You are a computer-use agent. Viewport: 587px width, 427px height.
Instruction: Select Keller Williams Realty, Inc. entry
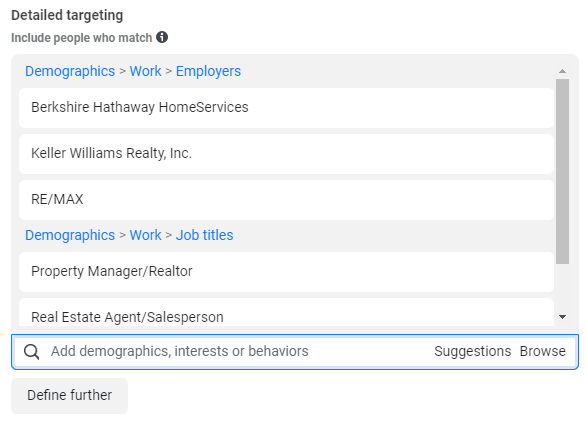pyautogui.click(x=286, y=154)
